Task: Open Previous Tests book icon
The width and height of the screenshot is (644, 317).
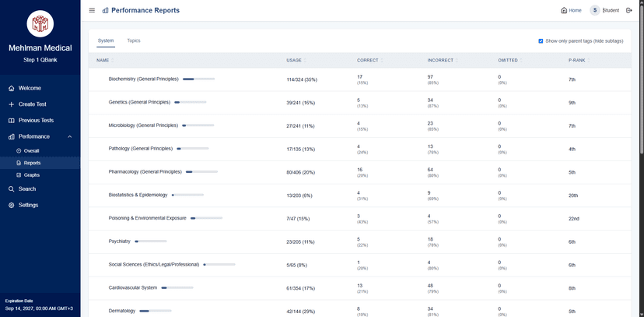Action: [x=12, y=121]
